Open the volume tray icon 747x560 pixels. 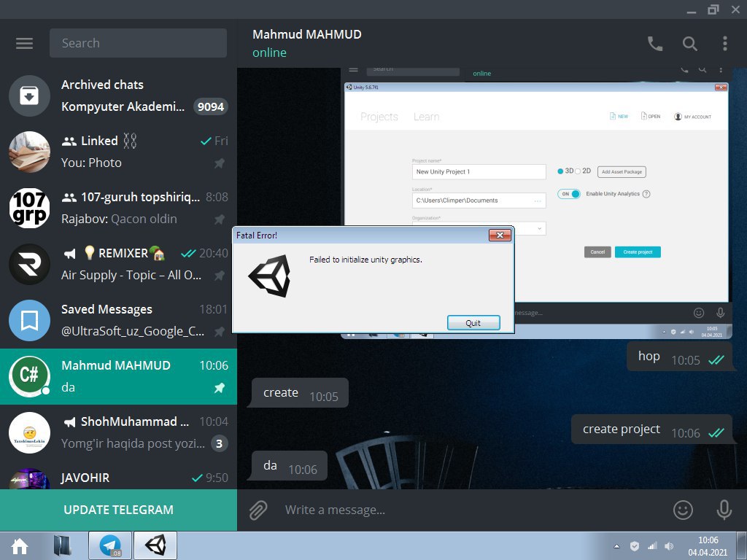click(x=670, y=546)
